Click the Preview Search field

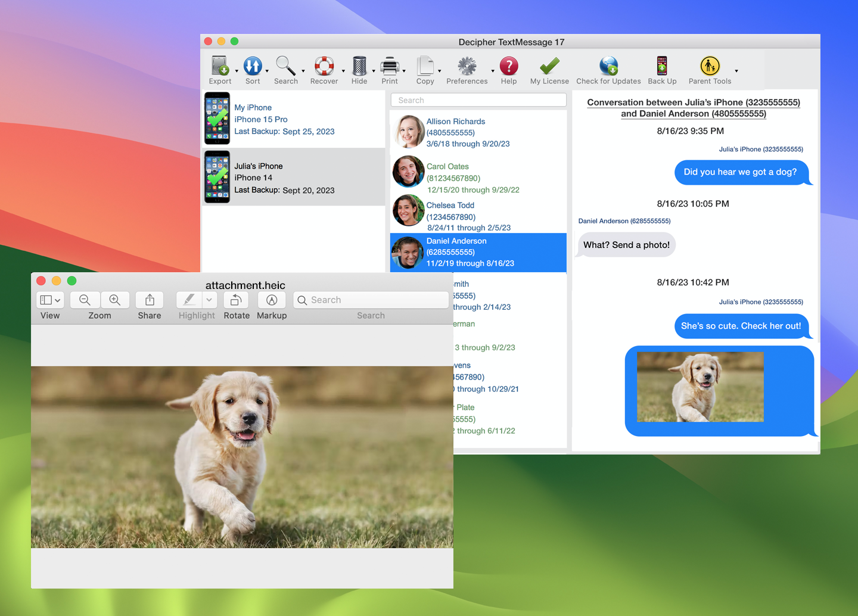point(371,300)
